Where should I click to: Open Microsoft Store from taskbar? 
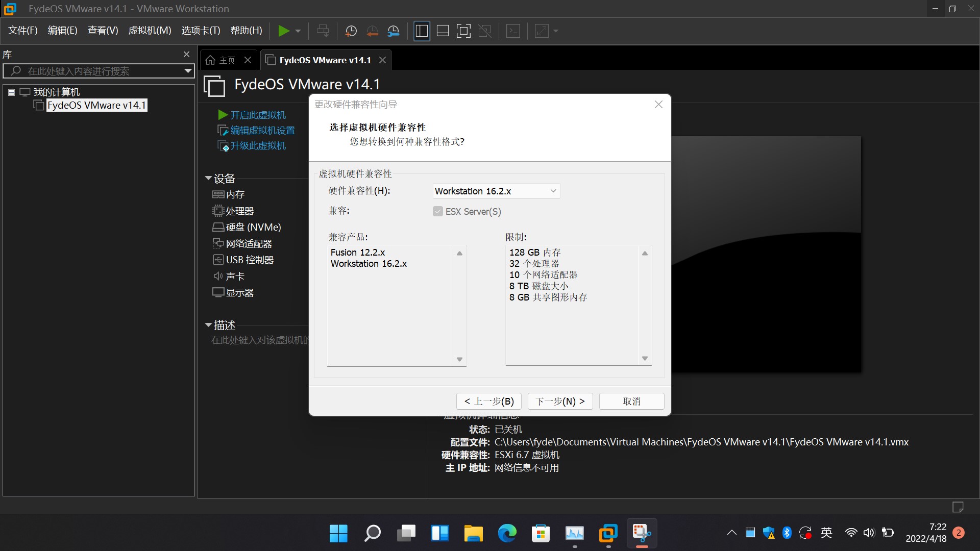541,533
